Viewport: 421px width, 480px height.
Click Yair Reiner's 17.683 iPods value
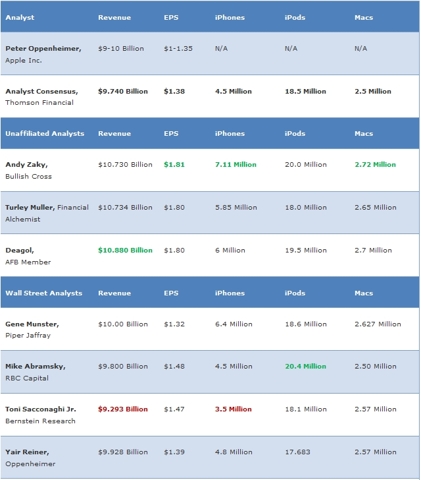click(x=297, y=452)
